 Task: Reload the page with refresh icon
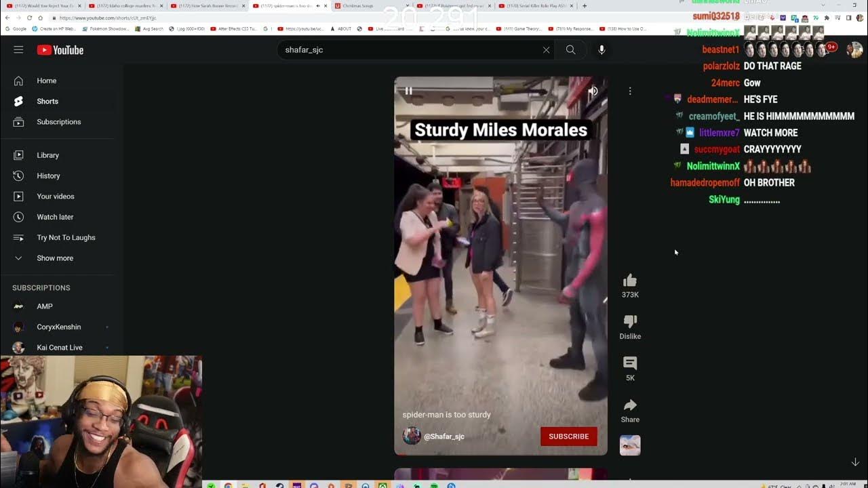pyautogui.click(x=30, y=18)
